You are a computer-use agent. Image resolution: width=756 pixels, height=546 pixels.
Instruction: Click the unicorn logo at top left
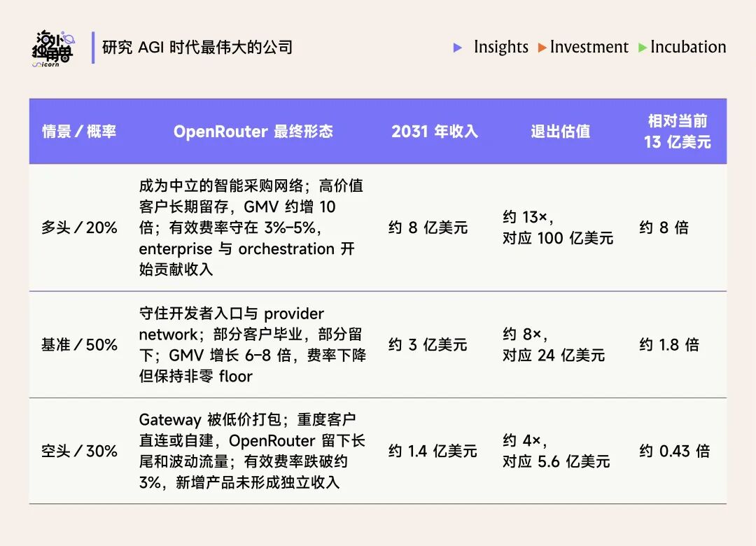point(53,49)
